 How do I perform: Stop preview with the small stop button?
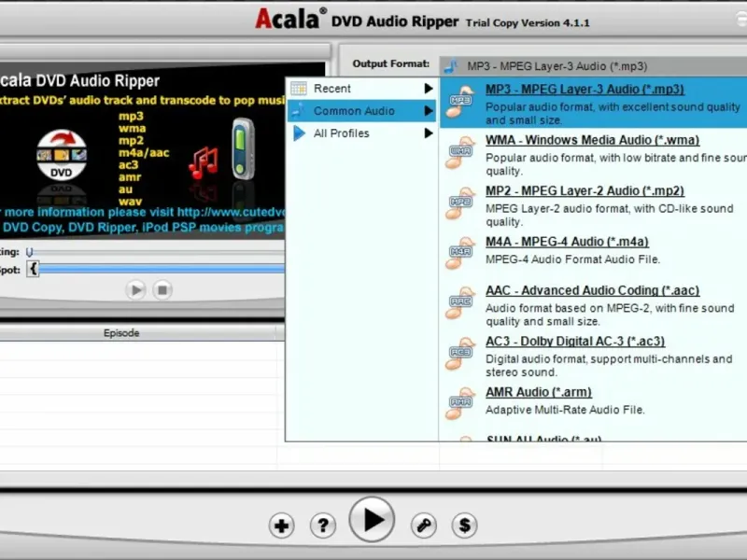[162, 289]
